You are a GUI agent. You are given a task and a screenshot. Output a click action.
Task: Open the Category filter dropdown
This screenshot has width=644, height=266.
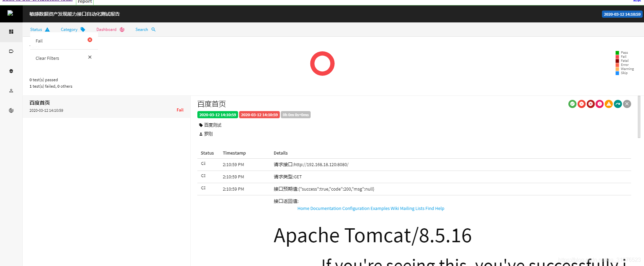[73, 30]
